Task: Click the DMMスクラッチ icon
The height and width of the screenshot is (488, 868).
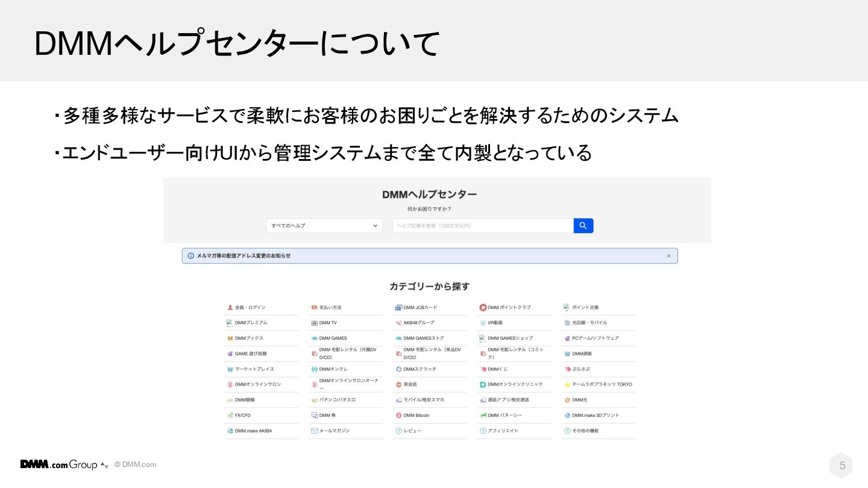Action: pyautogui.click(x=398, y=369)
